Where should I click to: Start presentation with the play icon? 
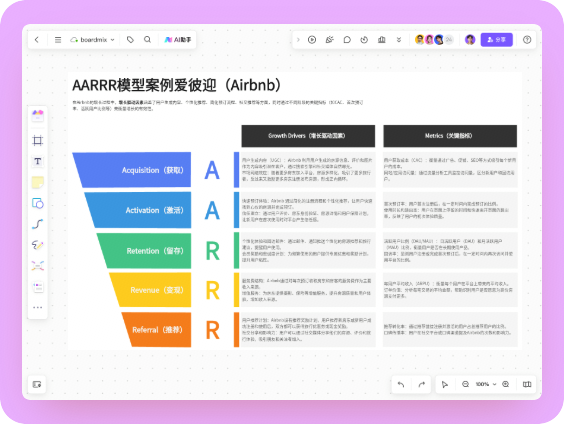click(312, 40)
